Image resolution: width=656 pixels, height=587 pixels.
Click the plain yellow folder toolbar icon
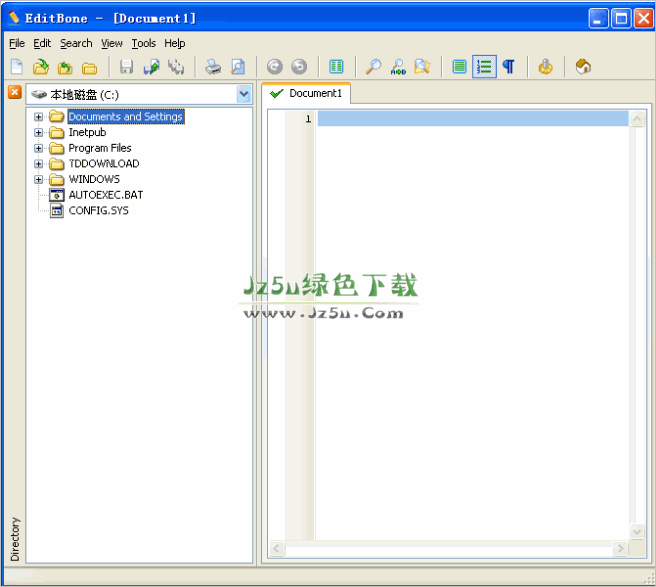tap(89, 68)
